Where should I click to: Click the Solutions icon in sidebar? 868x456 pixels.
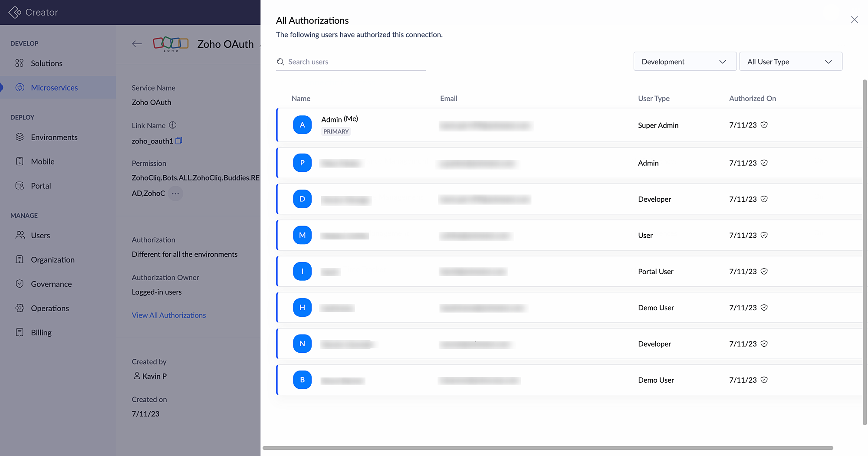click(x=20, y=63)
